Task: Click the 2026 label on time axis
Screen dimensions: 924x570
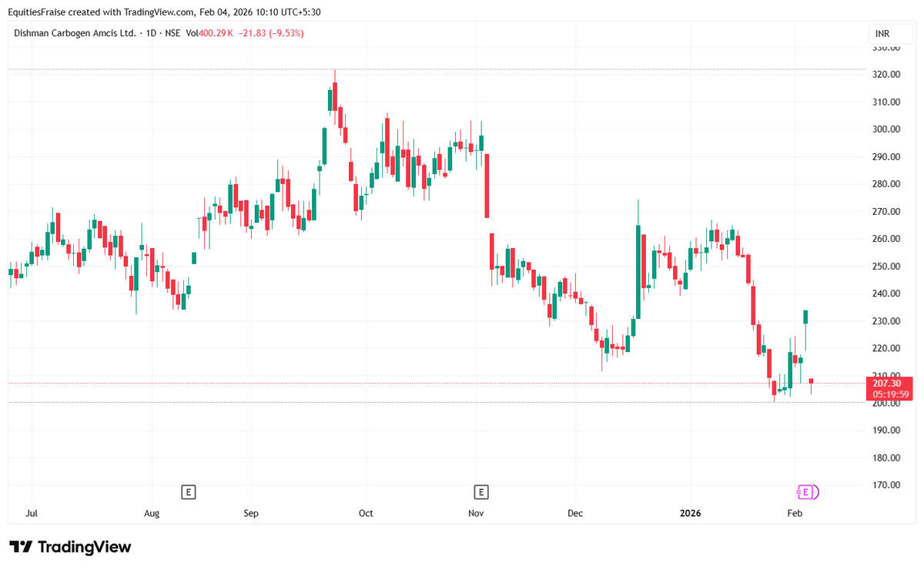Action: [x=691, y=513]
